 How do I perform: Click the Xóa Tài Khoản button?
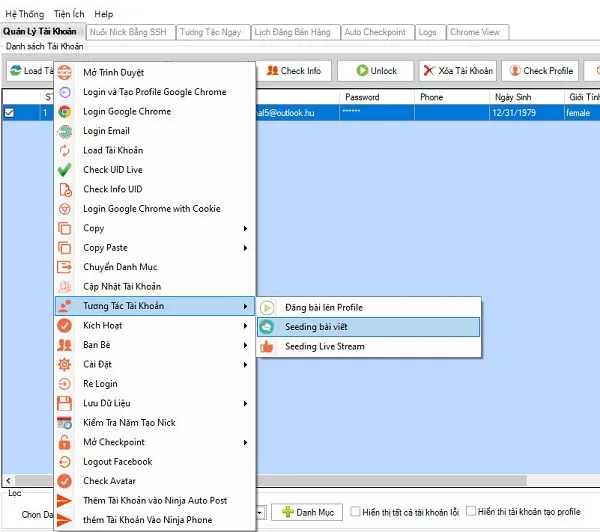click(457, 71)
